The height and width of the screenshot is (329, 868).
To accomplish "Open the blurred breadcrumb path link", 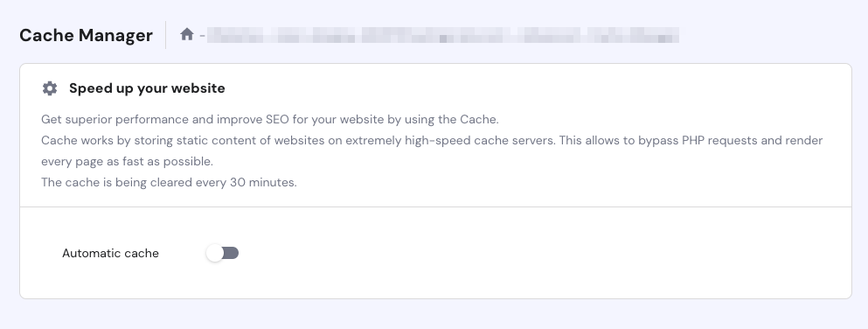I will tap(443, 35).
